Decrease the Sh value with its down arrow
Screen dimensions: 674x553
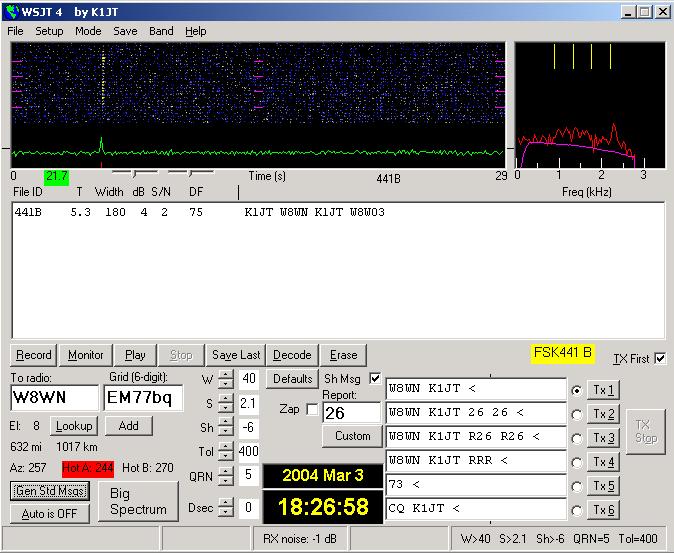point(226,432)
